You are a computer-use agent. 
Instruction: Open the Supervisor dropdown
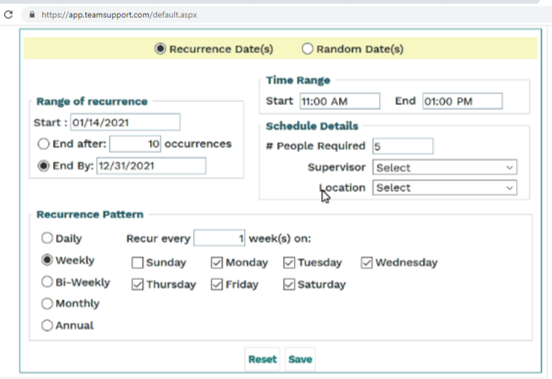(445, 168)
